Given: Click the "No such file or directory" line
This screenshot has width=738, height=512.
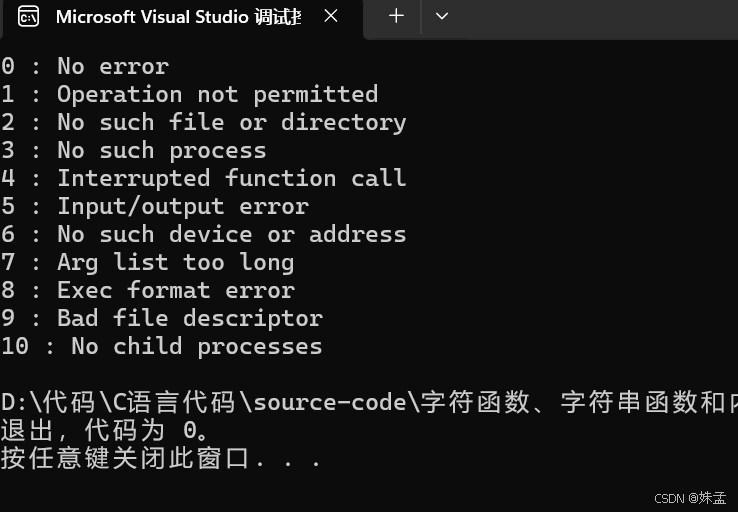Looking at the screenshot, I should click(203, 122).
